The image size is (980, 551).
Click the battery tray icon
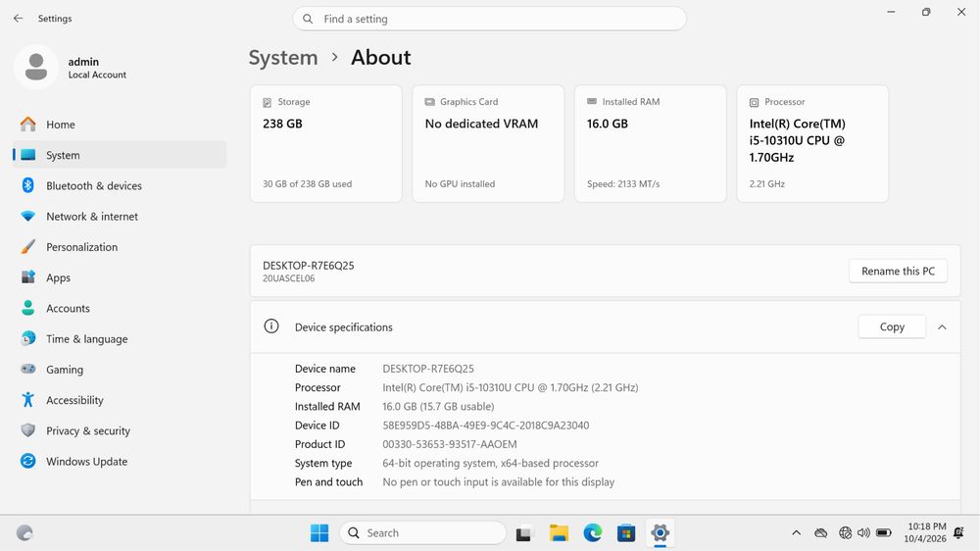point(884,533)
